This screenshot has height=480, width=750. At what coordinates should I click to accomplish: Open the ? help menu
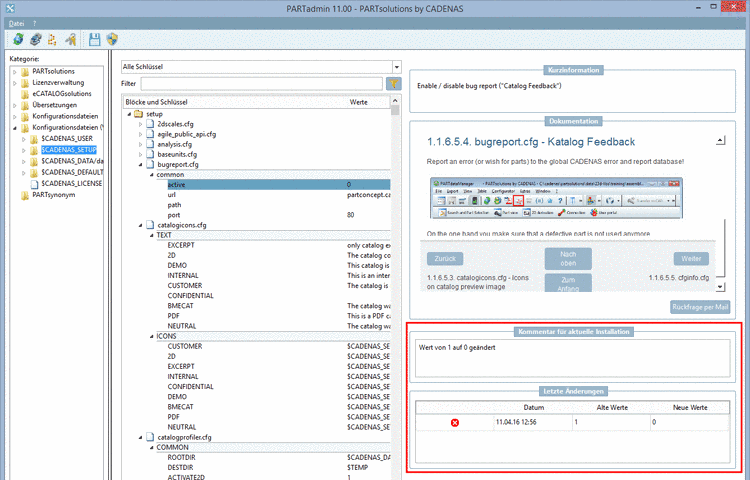point(34,23)
